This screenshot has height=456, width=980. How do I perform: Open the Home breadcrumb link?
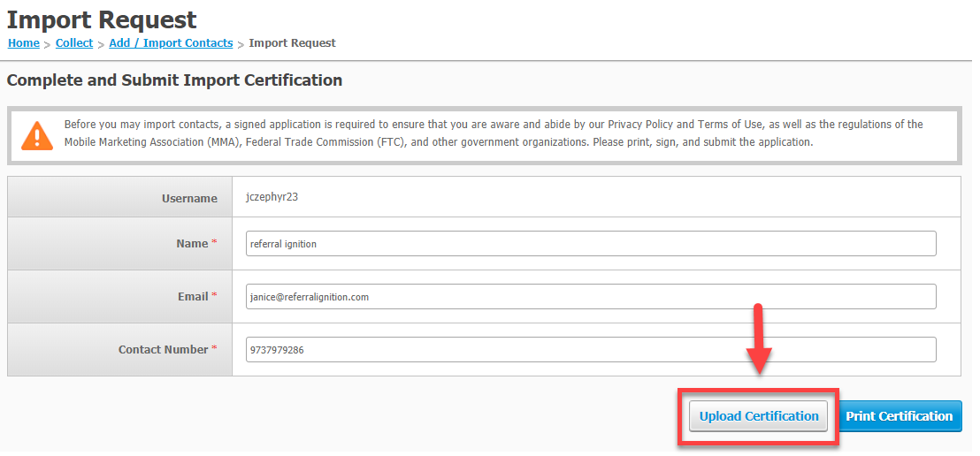pos(23,43)
